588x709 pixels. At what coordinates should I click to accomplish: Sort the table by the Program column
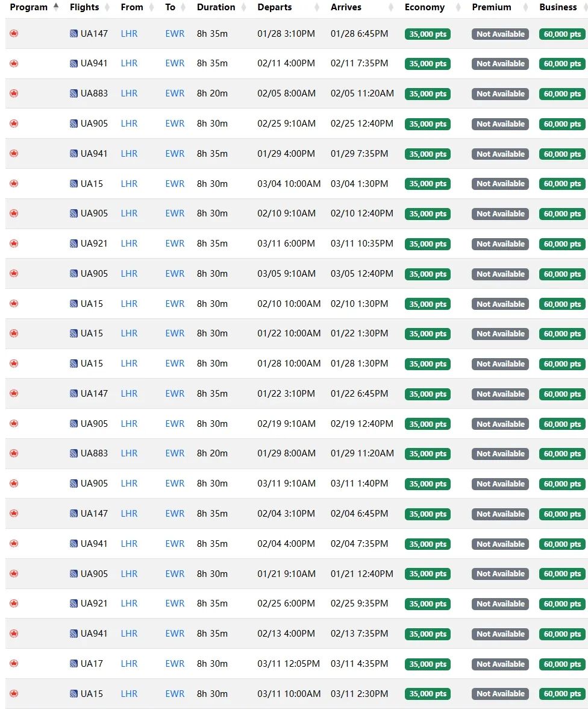pyautogui.click(x=28, y=7)
